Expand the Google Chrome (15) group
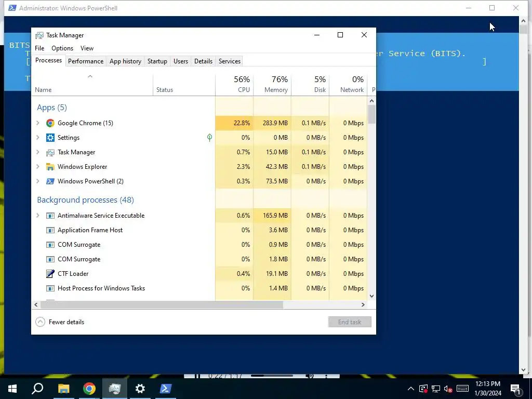This screenshot has height=399, width=532. pos(38,123)
